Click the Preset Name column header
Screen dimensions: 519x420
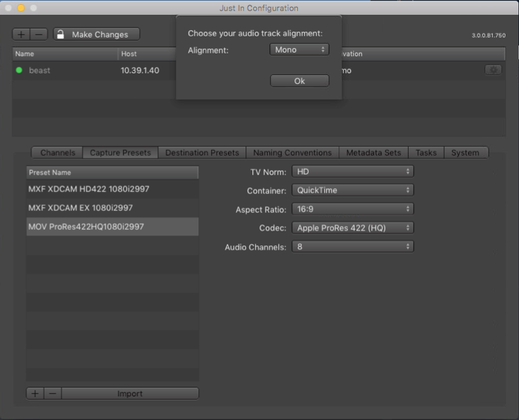click(112, 172)
